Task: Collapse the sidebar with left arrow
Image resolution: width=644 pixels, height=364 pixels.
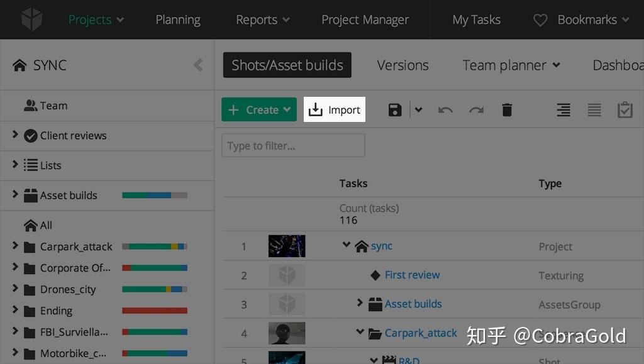Action: 198,65
